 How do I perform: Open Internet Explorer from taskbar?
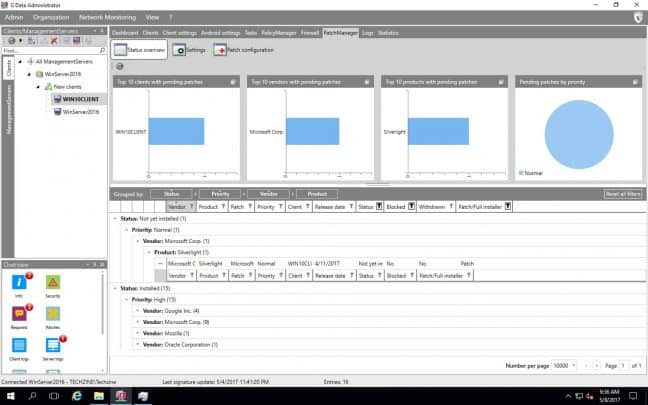[77, 396]
